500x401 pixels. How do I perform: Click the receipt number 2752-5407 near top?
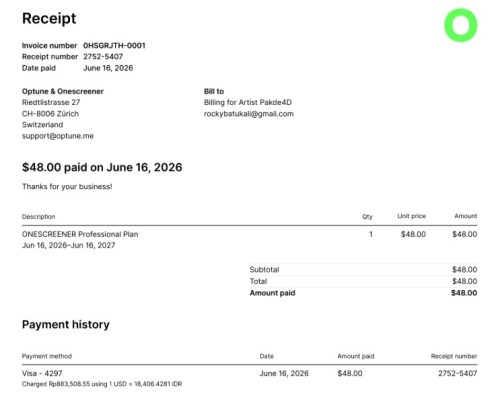(103, 57)
